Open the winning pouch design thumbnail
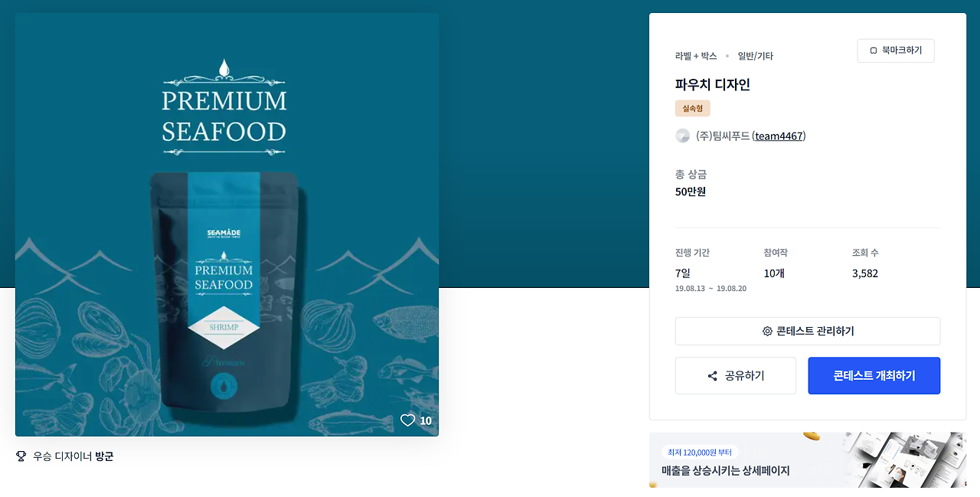Image resolution: width=980 pixels, height=497 pixels. tap(227, 224)
